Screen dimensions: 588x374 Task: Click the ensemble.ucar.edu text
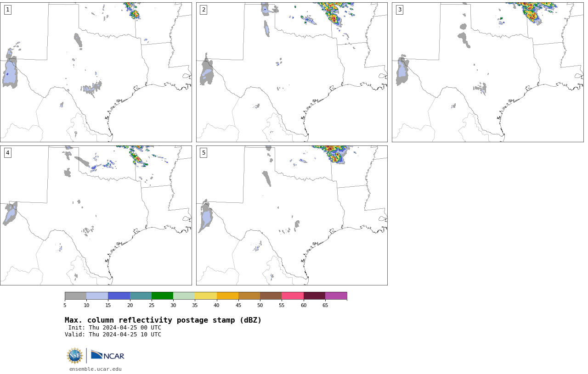[96, 369]
